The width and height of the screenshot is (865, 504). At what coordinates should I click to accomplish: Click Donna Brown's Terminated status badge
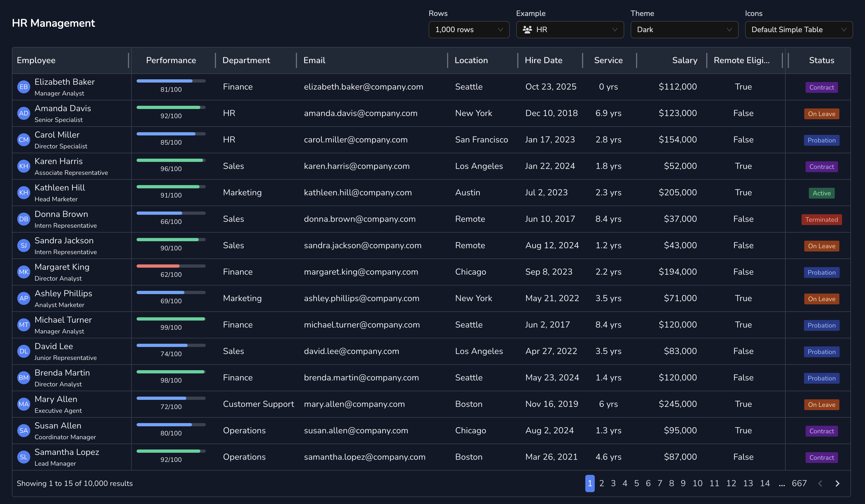point(822,220)
